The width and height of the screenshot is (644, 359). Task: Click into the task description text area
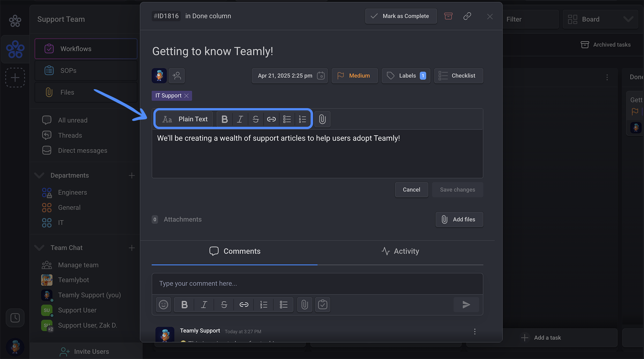coord(317,154)
